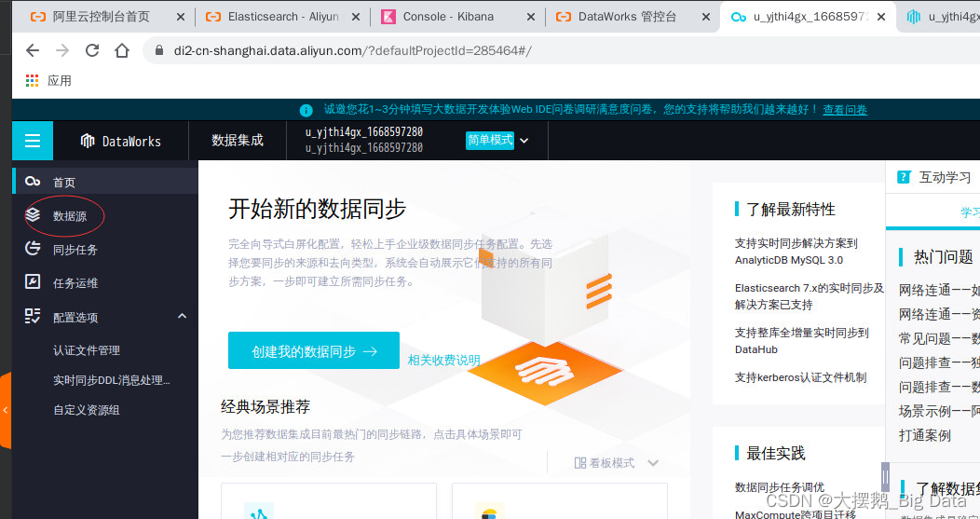Switch to Console - Kibana tab

[458, 17]
